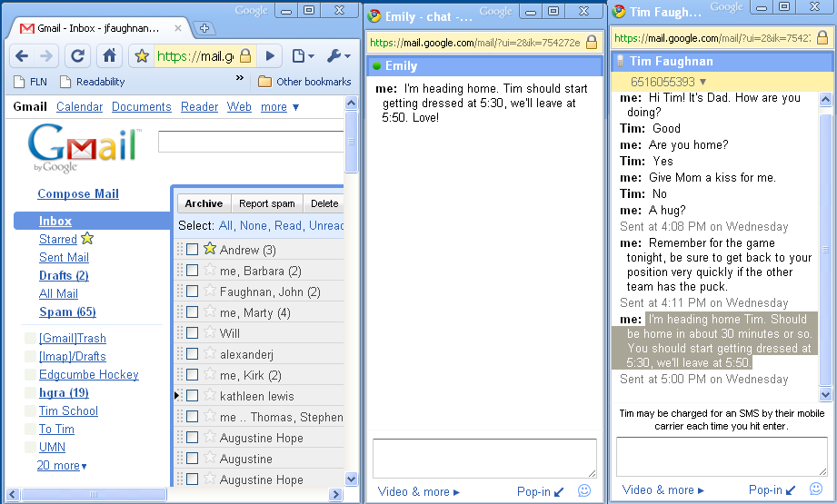Open the phone number dropdown 6516055393
This screenshot has width=837, height=504.
(668, 82)
